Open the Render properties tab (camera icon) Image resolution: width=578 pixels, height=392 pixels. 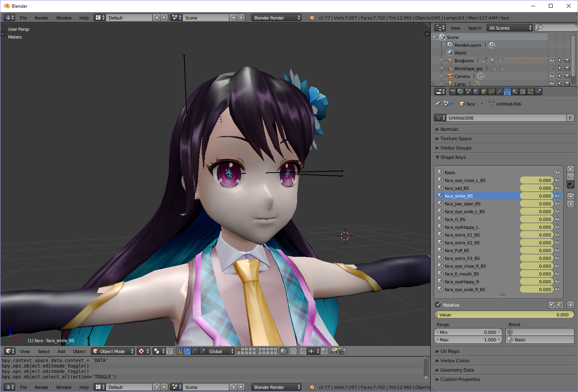(453, 92)
